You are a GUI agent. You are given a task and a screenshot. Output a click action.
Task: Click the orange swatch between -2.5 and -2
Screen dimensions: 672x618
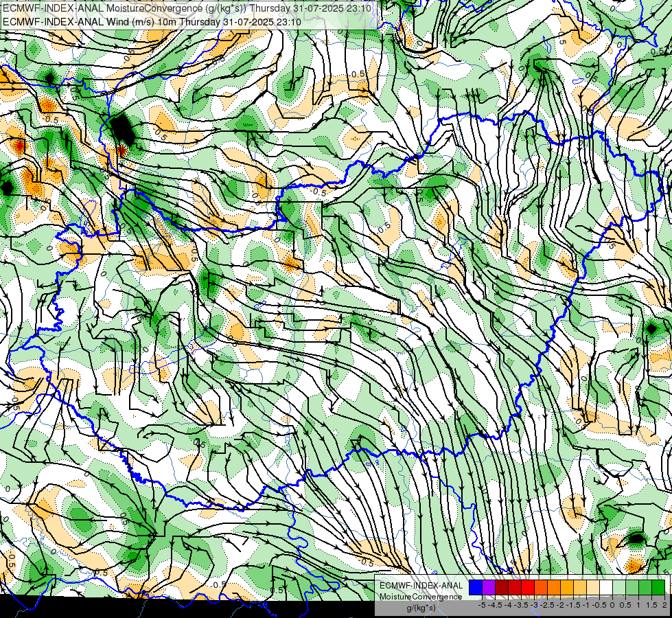coord(554,588)
